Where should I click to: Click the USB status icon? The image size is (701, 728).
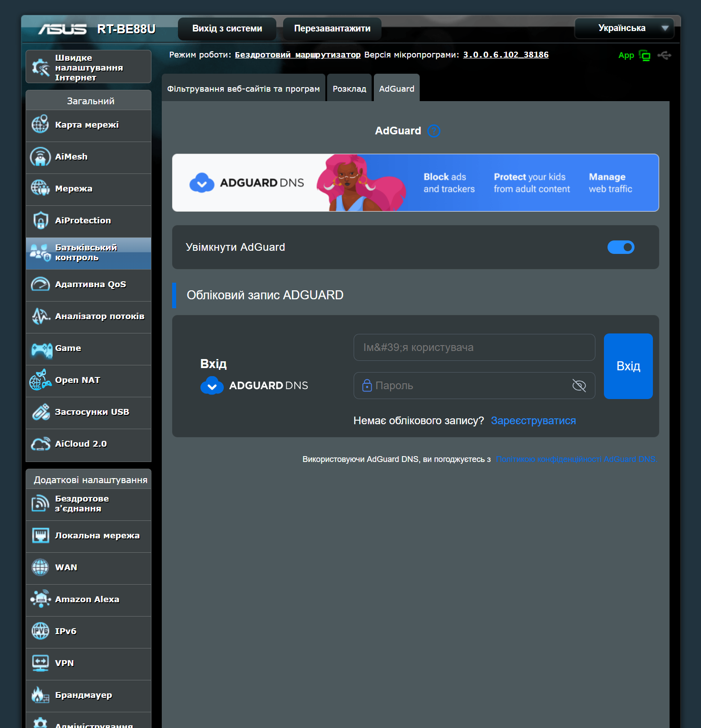pyautogui.click(x=664, y=55)
